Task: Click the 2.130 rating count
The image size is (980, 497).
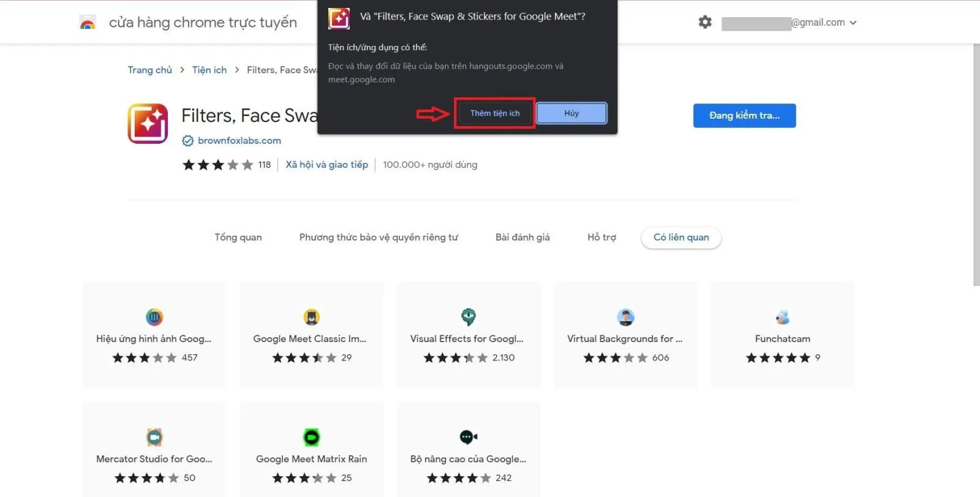Action: [x=503, y=358]
